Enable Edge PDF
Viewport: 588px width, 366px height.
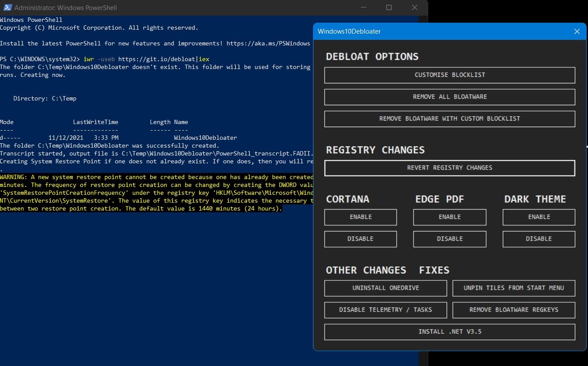coord(450,217)
